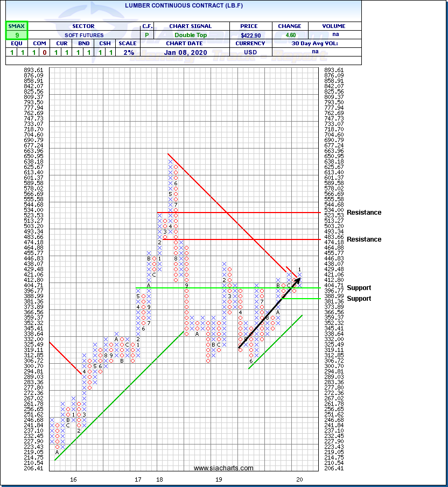Click the lower Support label near 381.36
Viewport: 448px width, 487px height.
359,299
